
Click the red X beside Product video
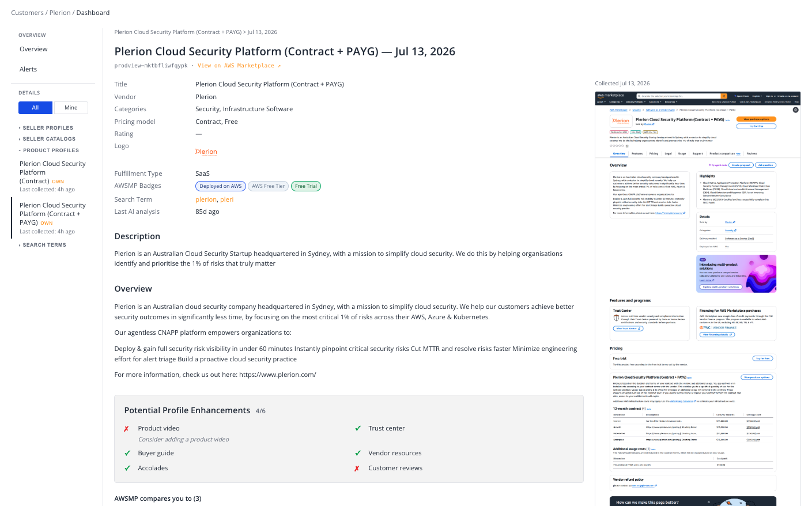(126, 429)
